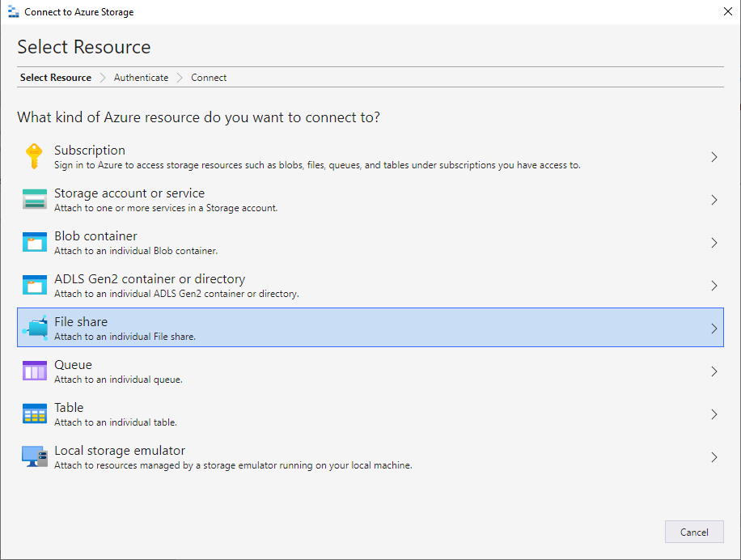Pick the File share title
The width and height of the screenshot is (741, 560).
(x=81, y=322)
